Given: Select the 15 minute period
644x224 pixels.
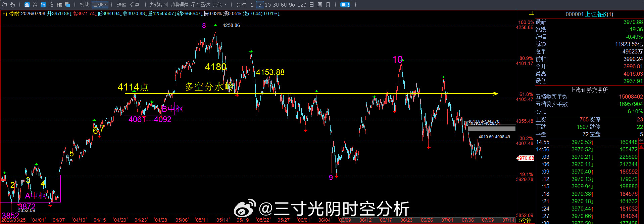Looking at the screenshot, I should coord(268,5).
